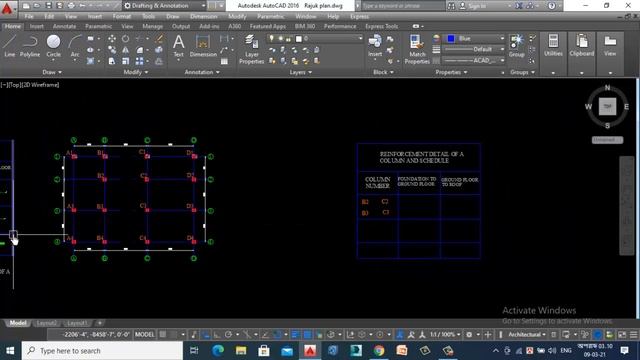Screen dimensions: 640x360
Task: Click the Erase tool icon
Action: pyautogui.click(x=159, y=39)
